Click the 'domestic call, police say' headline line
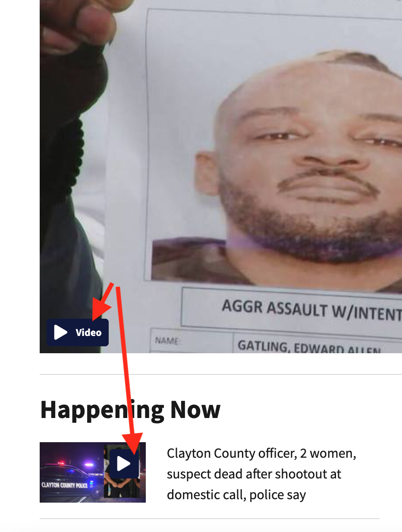The image size is (402, 532). tap(236, 495)
